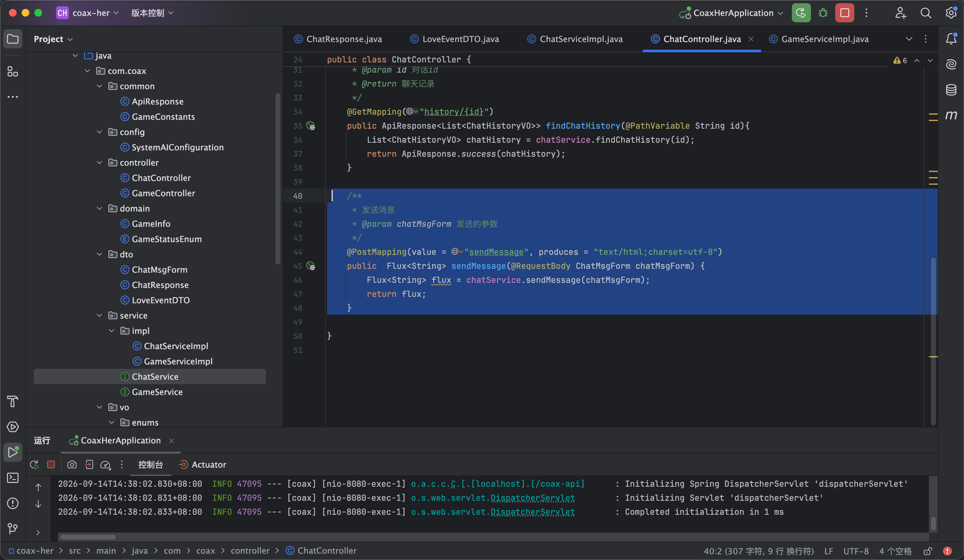Open URL mapping dropdown on sendMessage
964x560 pixels.
point(457,252)
